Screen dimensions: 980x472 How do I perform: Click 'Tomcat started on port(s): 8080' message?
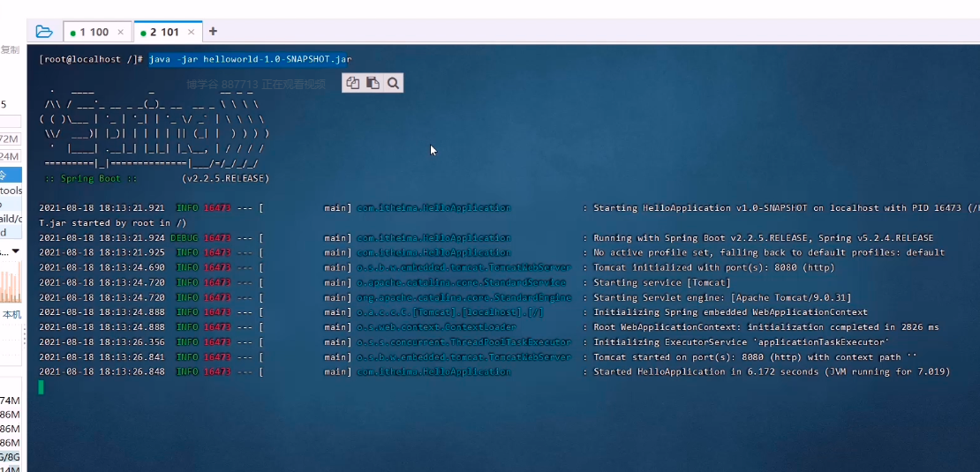click(679, 357)
